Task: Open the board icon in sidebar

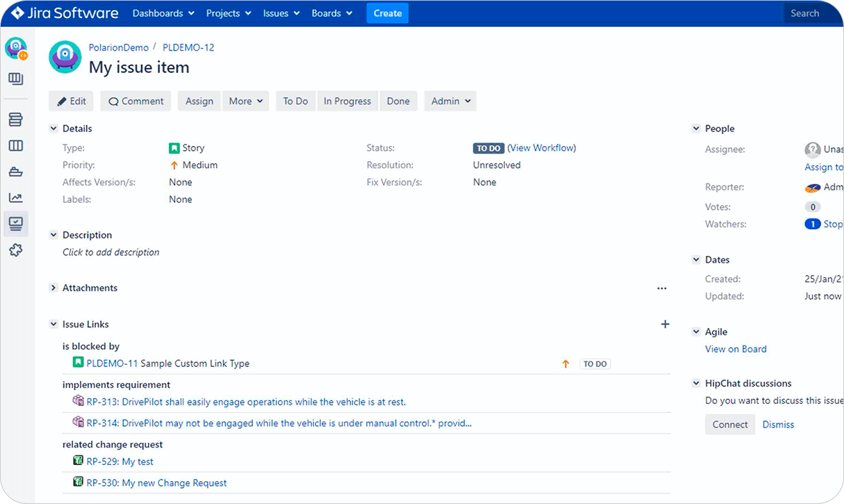Action: coord(16,79)
